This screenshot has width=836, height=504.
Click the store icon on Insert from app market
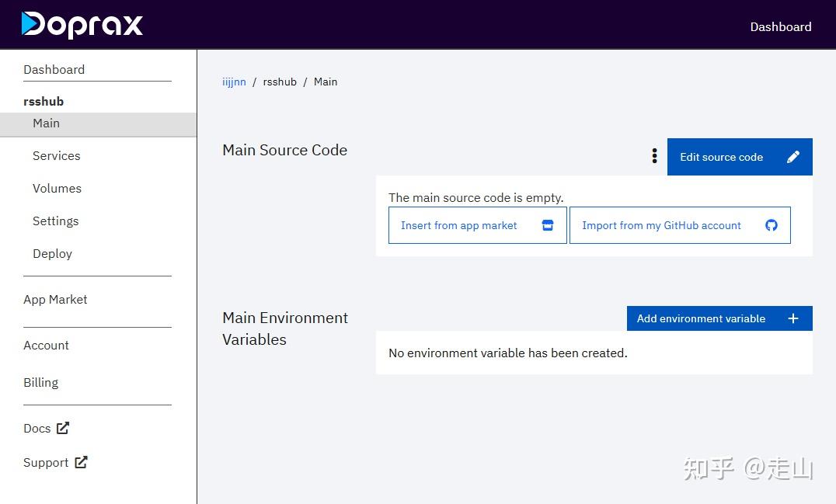(548, 225)
